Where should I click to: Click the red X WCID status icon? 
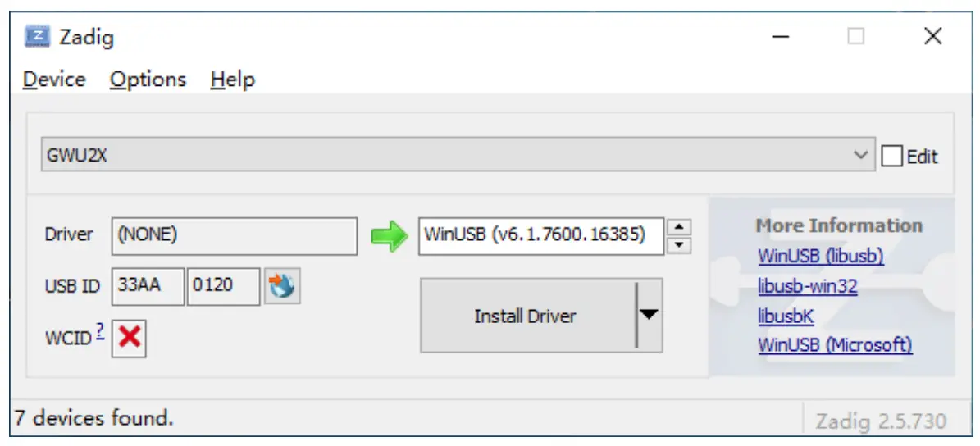coord(129,338)
